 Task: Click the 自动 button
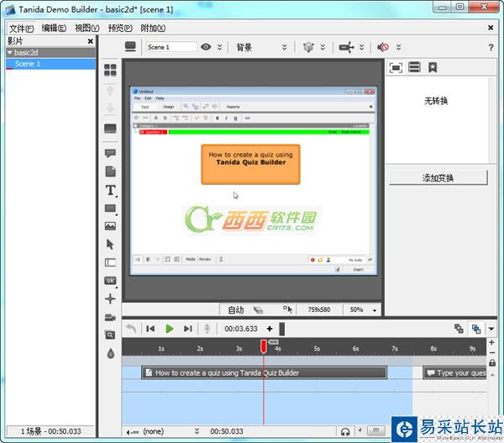pos(235,310)
